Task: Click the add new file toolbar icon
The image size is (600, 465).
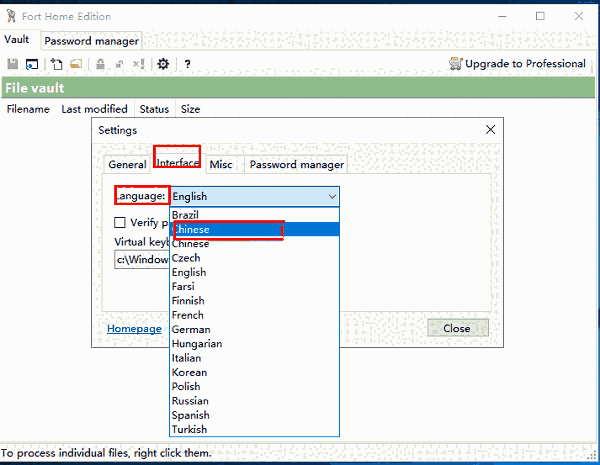Action: pos(56,64)
